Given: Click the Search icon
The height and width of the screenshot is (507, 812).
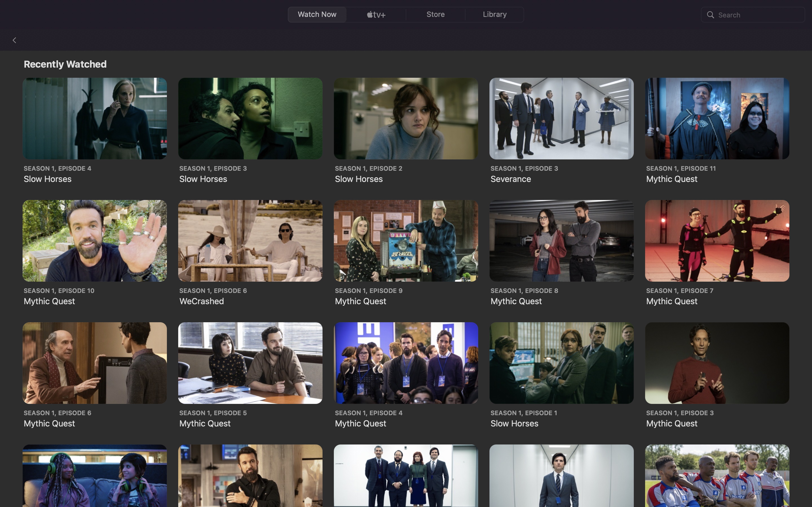Looking at the screenshot, I should (x=710, y=15).
